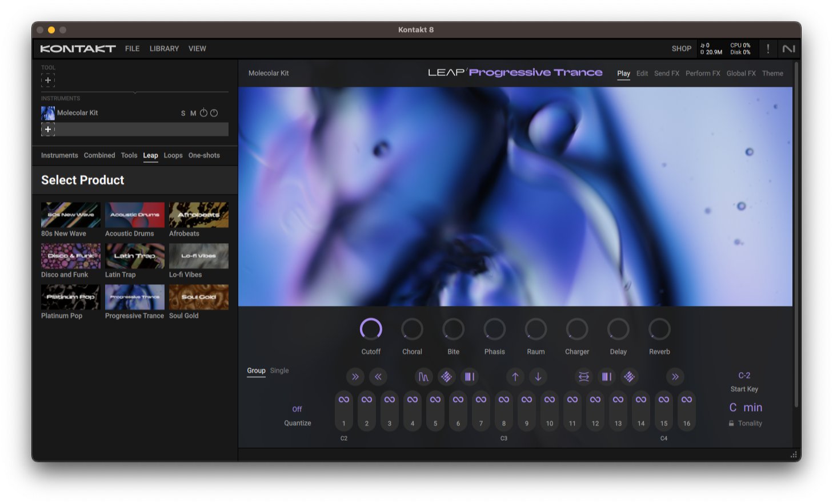Open the Native Instruments logo menu

tap(789, 49)
